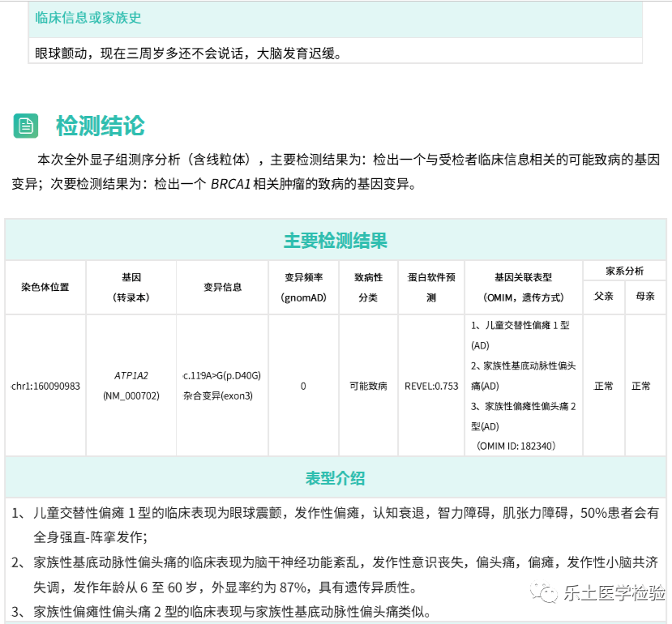Screen dimensions: 672x624
Task: Click the 父亲 sub-header
Action: [603, 296]
